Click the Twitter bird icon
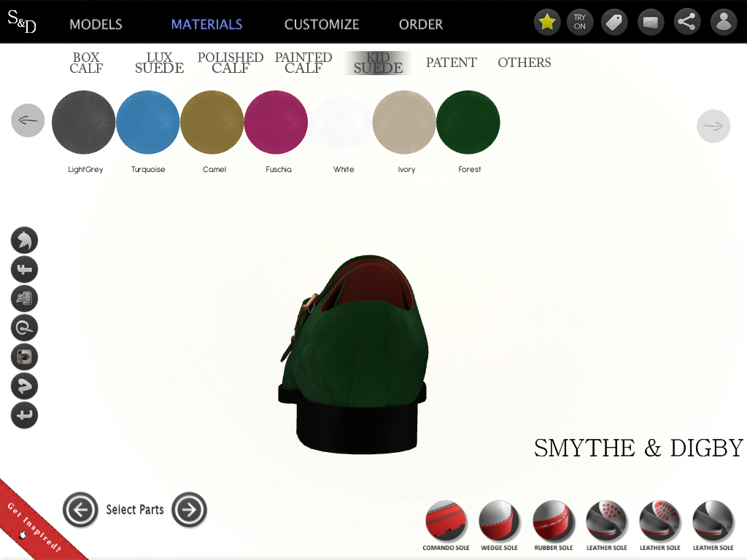The width and height of the screenshot is (747, 560). coord(24,240)
